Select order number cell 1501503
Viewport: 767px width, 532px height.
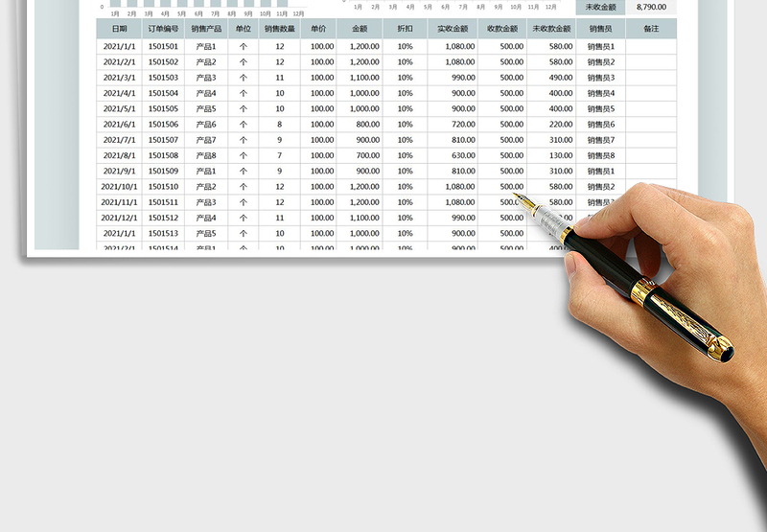pyautogui.click(x=164, y=78)
